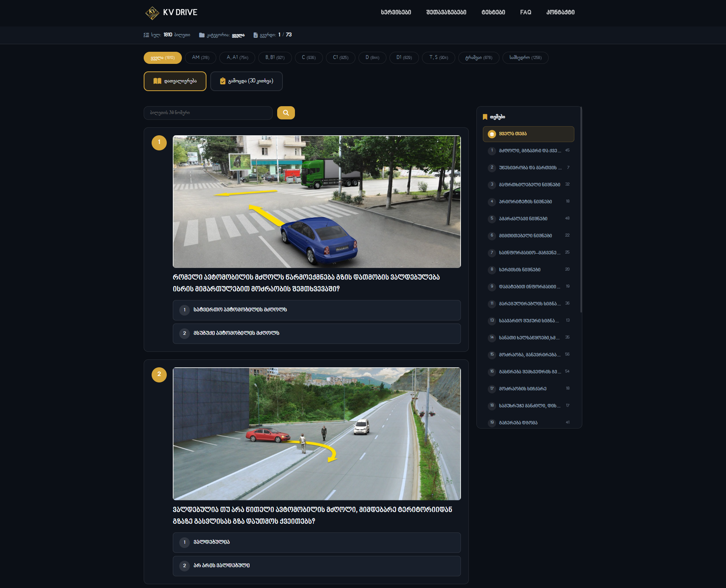Click the exam 30 questions button

click(x=246, y=81)
